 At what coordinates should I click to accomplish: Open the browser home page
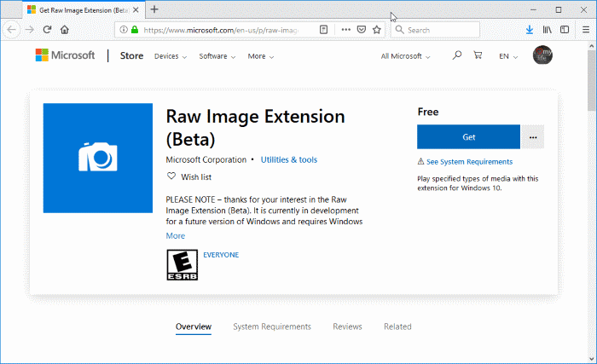pos(65,30)
